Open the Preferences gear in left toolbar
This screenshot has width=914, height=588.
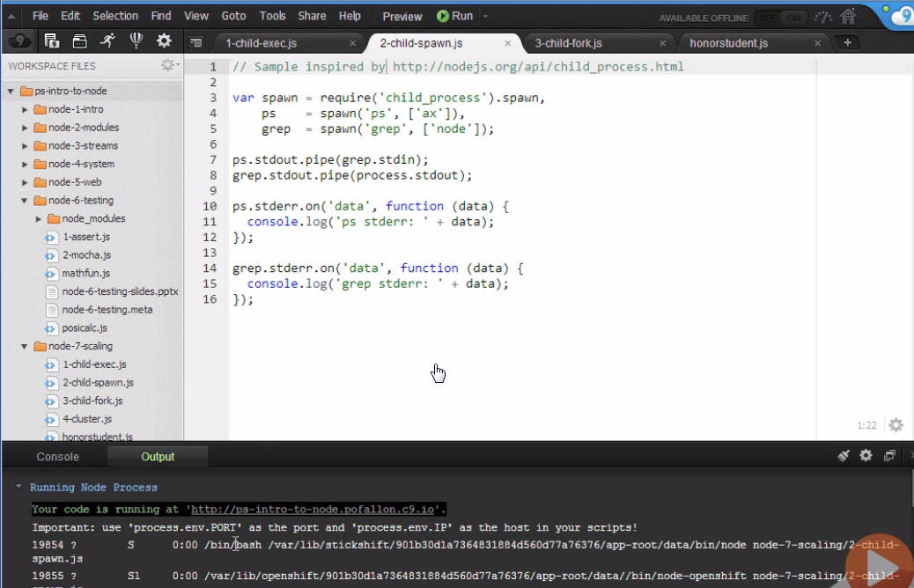pyautogui.click(x=164, y=40)
